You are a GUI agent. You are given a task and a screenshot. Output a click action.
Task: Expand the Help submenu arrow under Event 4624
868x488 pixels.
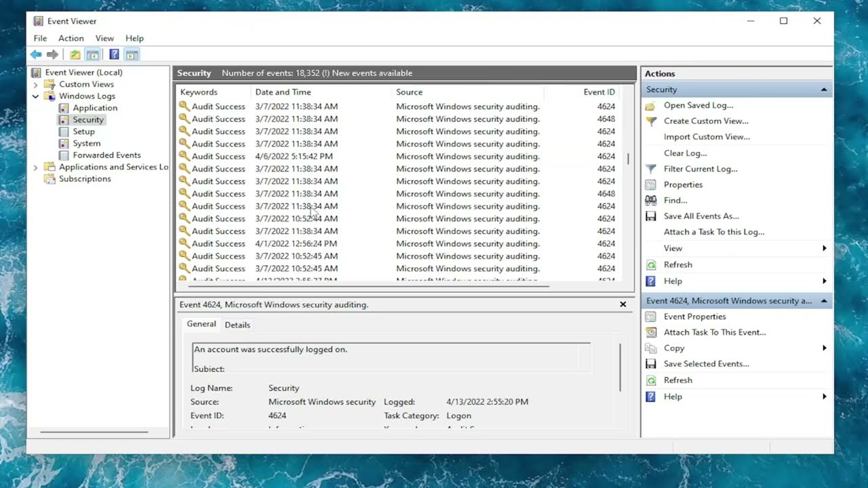click(x=825, y=396)
